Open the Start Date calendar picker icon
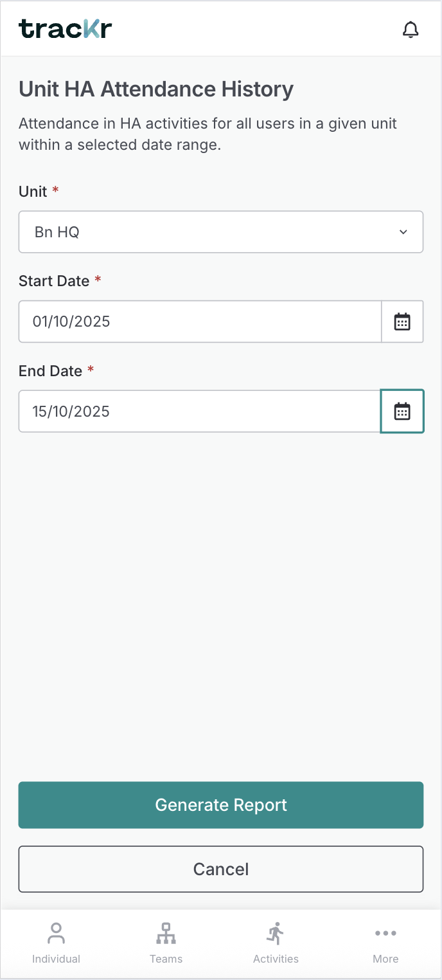 point(402,322)
